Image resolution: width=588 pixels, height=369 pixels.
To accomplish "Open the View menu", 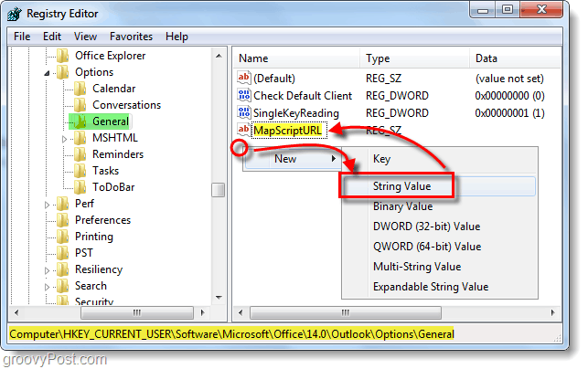I will (85, 37).
